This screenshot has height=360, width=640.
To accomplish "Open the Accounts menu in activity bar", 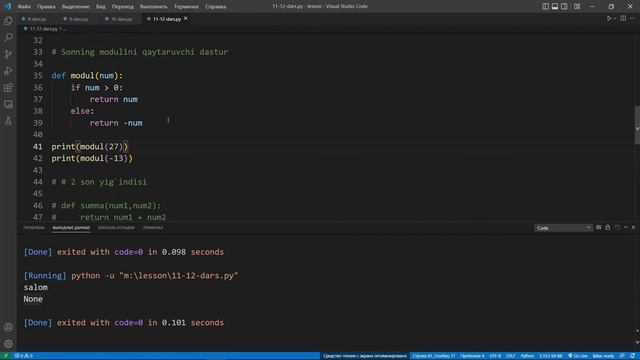I will coord(8,327).
